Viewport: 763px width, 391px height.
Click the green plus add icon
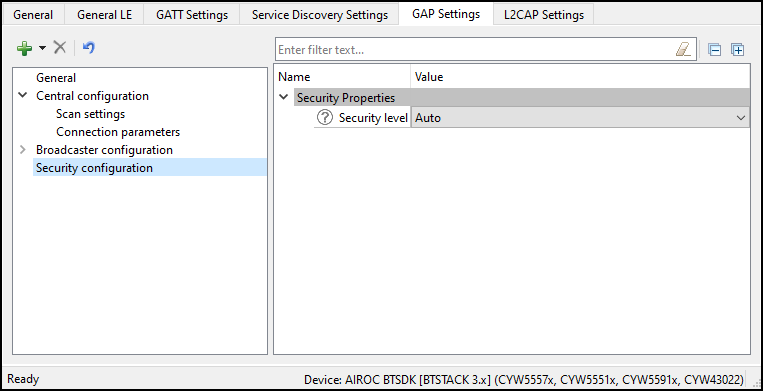pos(24,48)
